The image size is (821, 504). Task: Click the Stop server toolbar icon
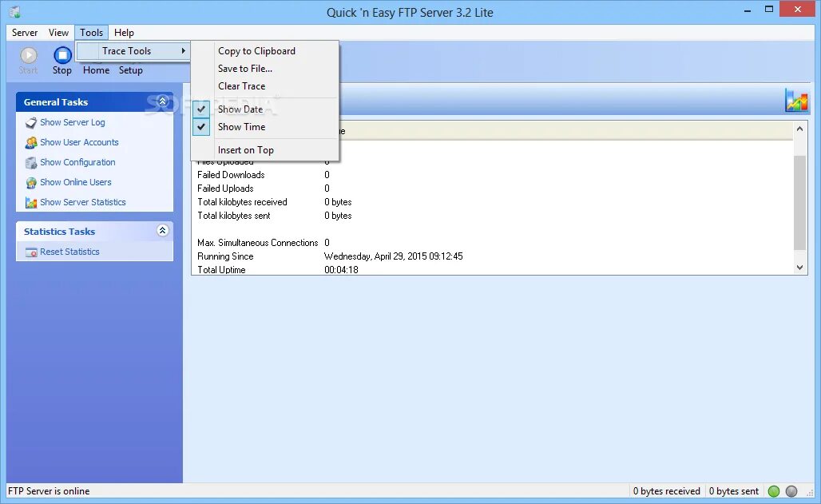click(x=62, y=55)
